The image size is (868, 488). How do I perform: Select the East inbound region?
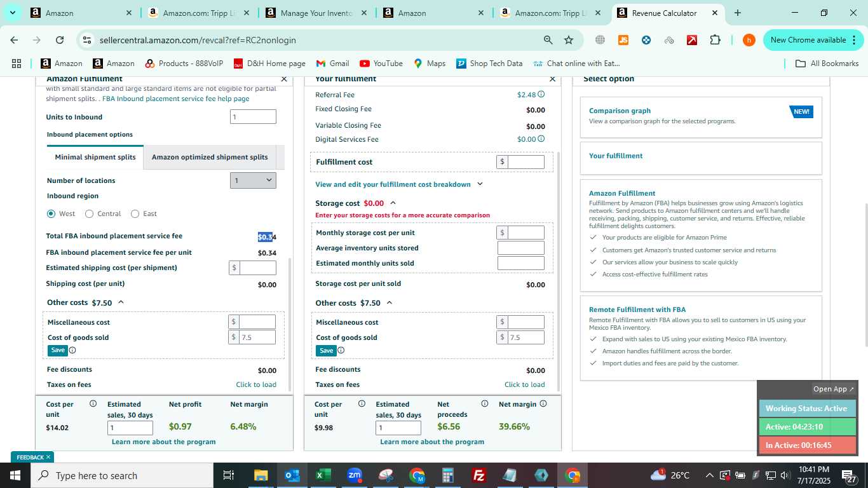pyautogui.click(x=135, y=213)
